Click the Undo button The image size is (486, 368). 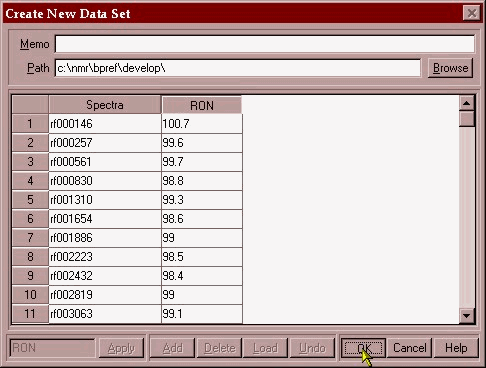pyautogui.click(x=312, y=348)
